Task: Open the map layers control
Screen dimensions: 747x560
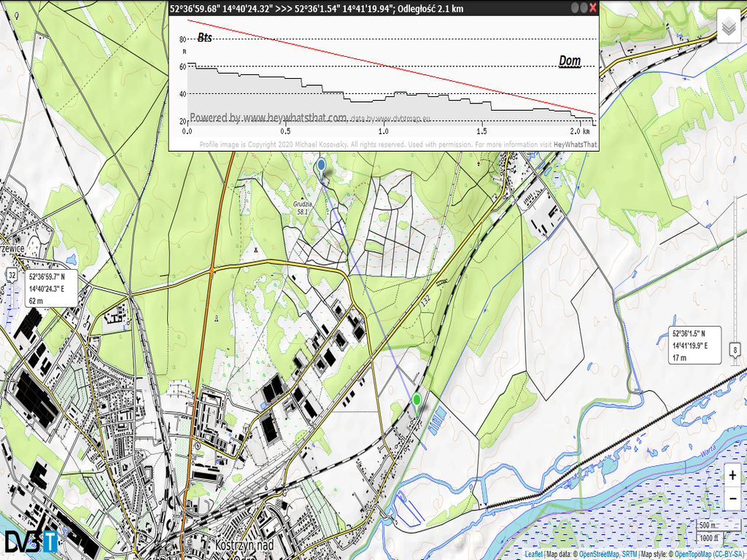Action: pyautogui.click(x=729, y=26)
